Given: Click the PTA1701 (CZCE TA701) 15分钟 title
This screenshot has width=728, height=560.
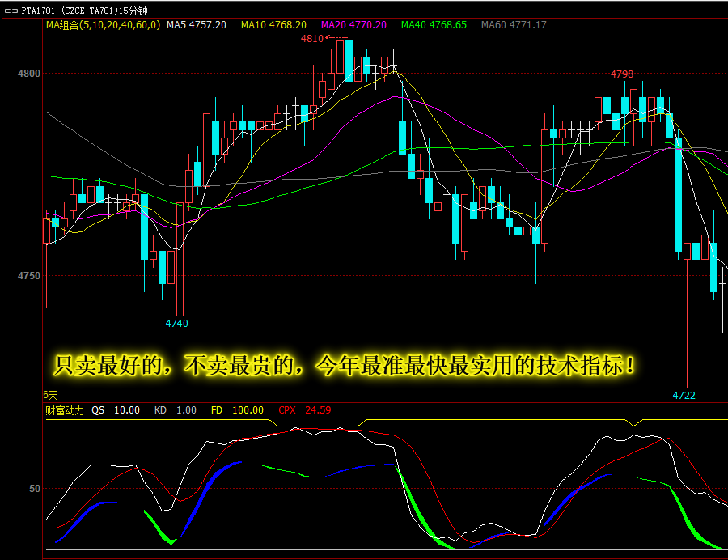Looking at the screenshot, I should click(84, 11).
